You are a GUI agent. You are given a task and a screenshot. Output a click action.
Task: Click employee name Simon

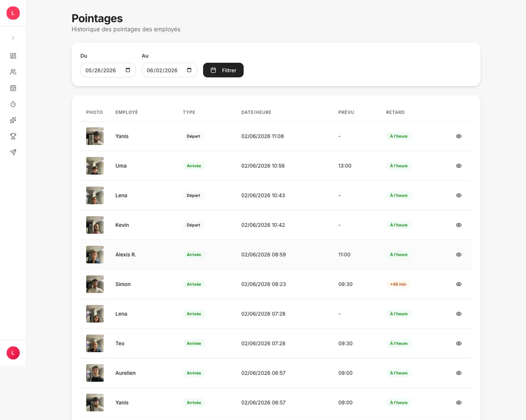point(123,284)
